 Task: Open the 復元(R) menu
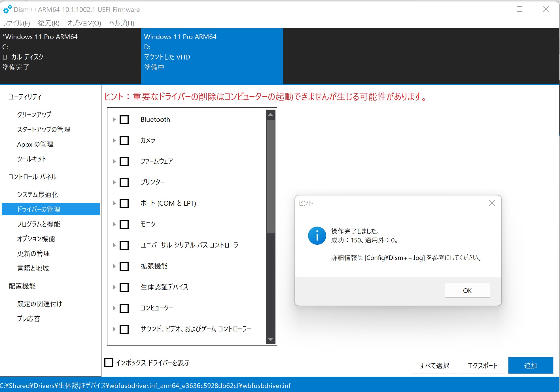[49, 23]
